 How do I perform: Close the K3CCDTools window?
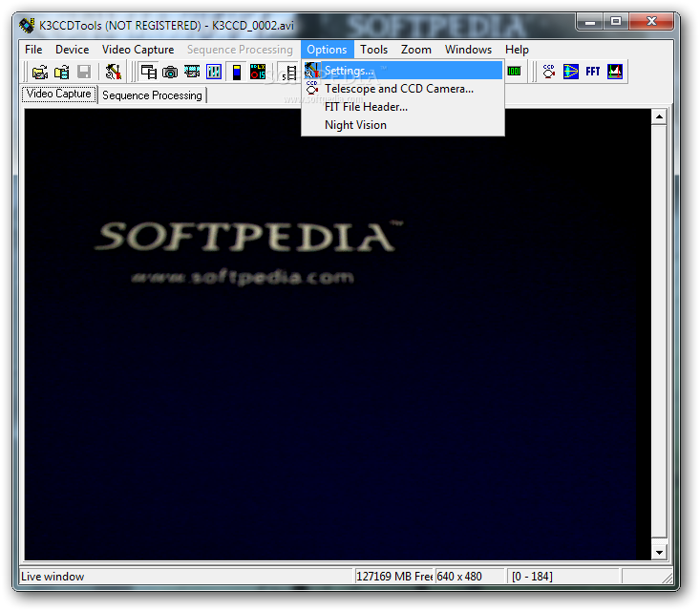(651, 22)
